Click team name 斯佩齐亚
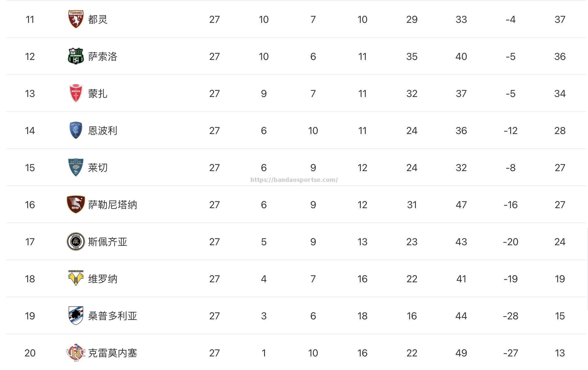This screenshot has width=588, height=370. (108, 242)
